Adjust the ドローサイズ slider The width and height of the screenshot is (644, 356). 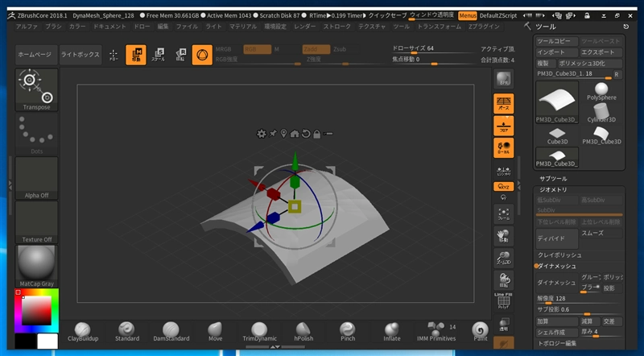pos(433,50)
